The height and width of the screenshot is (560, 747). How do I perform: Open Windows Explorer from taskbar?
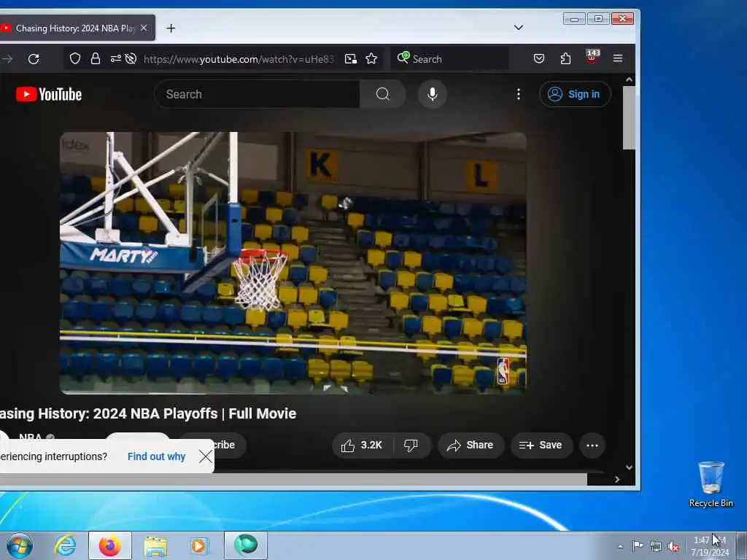155,545
